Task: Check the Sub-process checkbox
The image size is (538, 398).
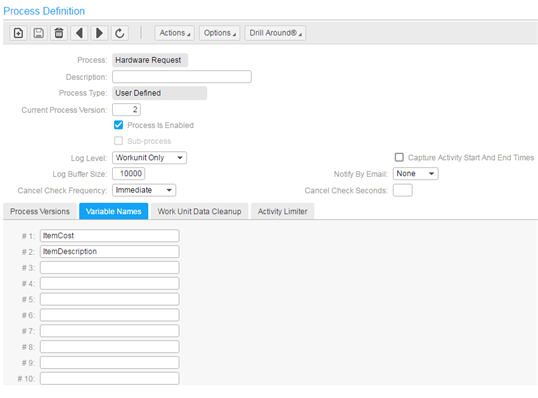Action: 118,141
